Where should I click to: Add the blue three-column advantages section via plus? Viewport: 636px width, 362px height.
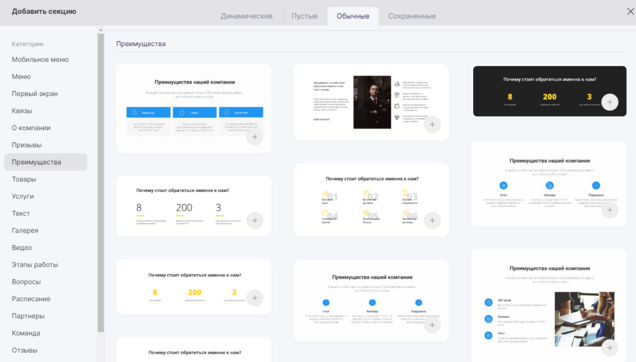click(255, 137)
